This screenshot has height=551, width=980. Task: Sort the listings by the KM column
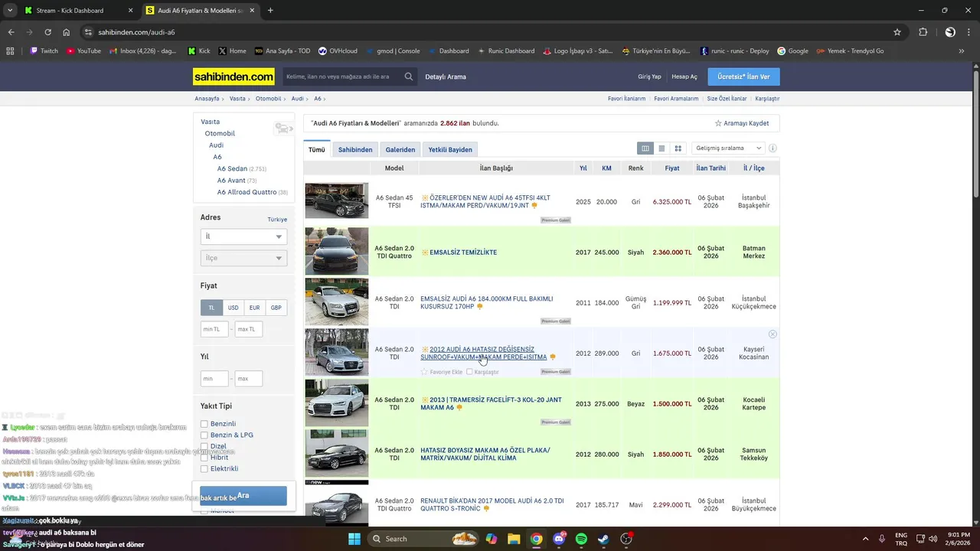click(606, 168)
